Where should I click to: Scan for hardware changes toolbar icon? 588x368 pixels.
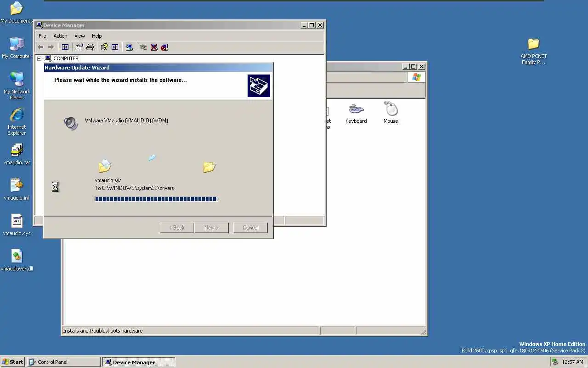(x=129, y=47)
